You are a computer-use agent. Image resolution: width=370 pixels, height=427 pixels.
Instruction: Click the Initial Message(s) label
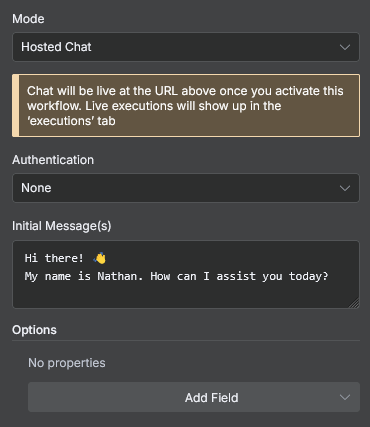62,226
